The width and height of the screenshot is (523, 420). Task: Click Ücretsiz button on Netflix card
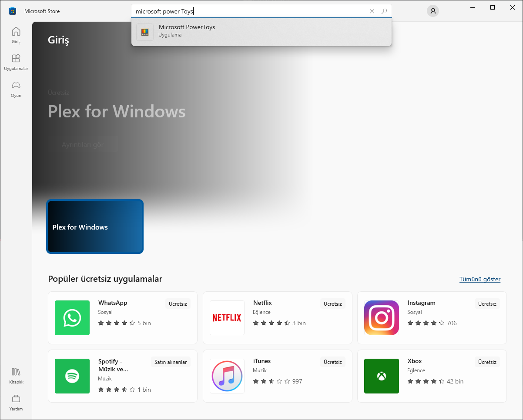click(333, 304)
